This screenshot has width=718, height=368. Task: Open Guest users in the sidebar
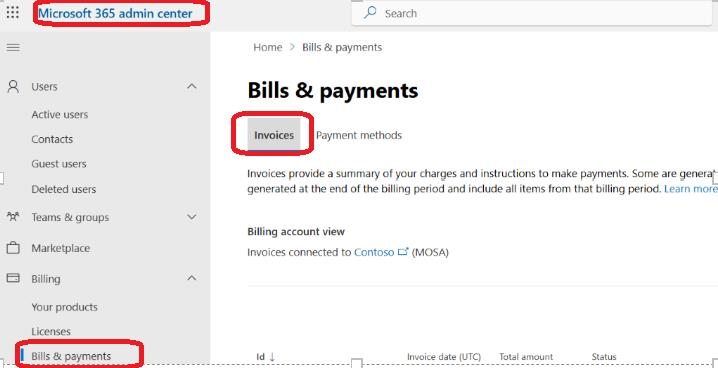(59, 164)
